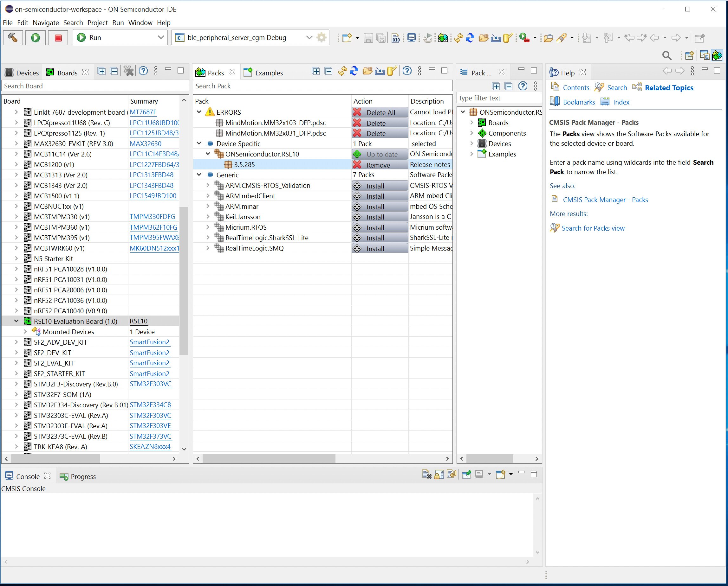Click the red Stop launch icon
This screenshot has height=586, width=728.
coord(58,37)
